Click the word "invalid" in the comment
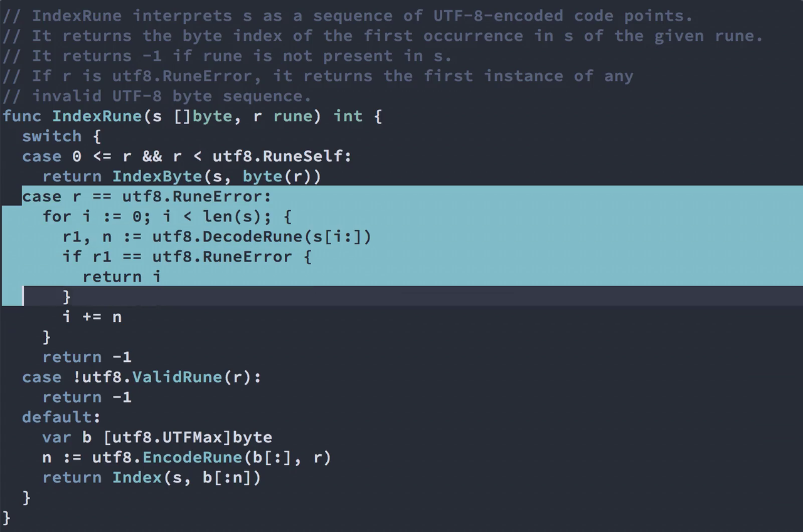Screen dimensions: 803x532 (x=66, y=96)
